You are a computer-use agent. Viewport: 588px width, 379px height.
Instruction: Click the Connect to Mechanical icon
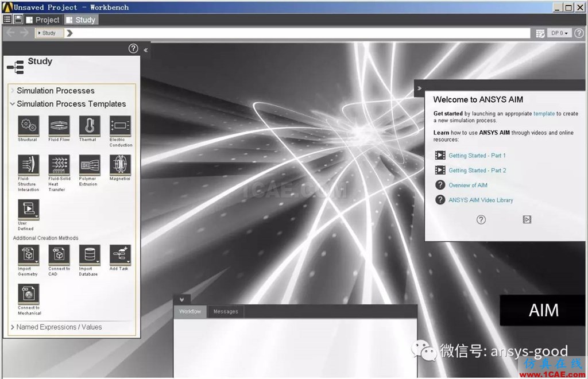coord(28,293)
